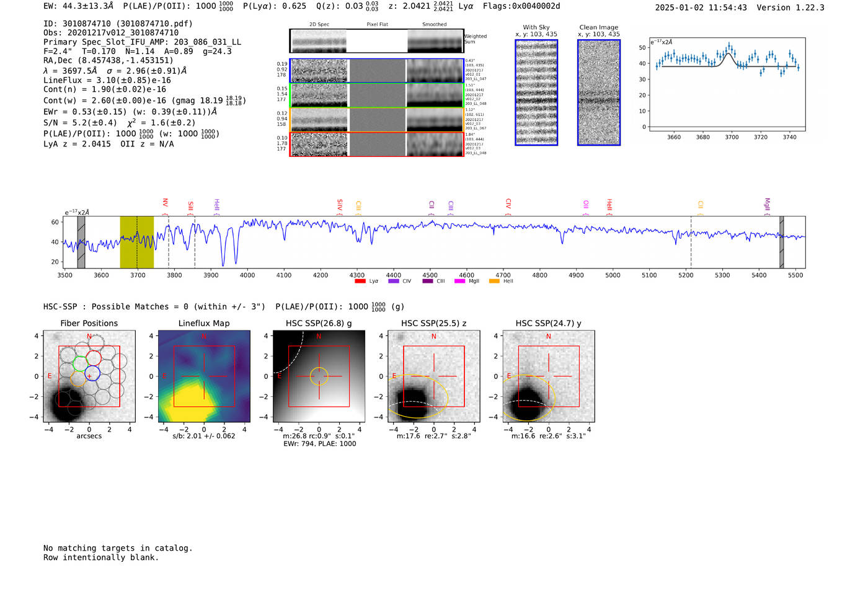This screenshot has height=591, width=868.
Task: Open the Lineflux Map image
Action: click(x=204, y=376)
